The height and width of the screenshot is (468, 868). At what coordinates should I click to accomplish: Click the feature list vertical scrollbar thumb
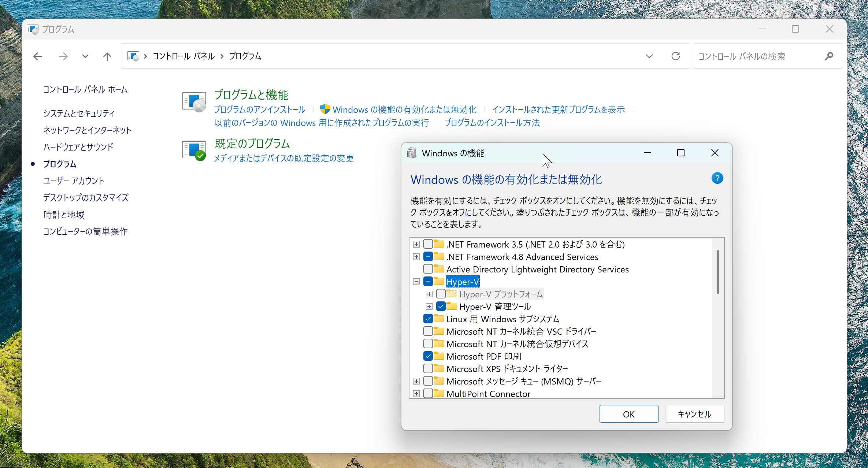[718, 272]
